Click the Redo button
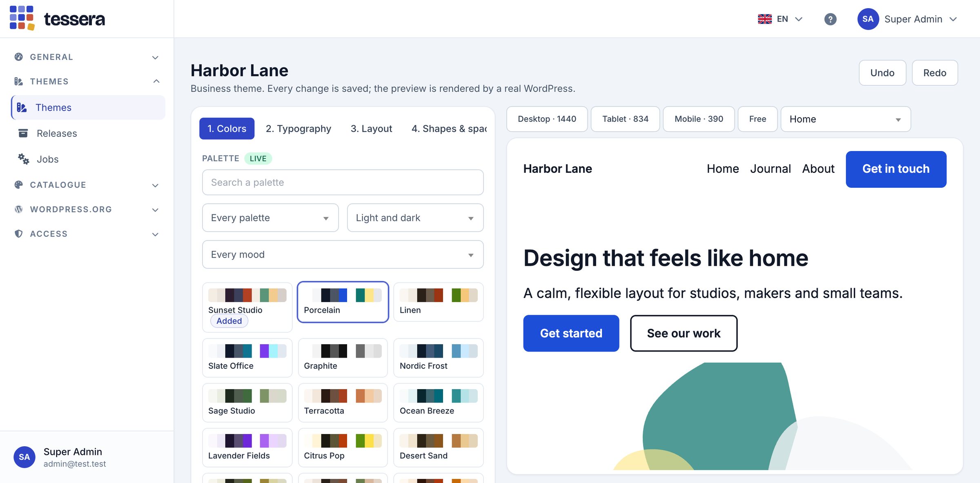Image resolution: width=980 pixels, height=483 pixels. [935, 73]
